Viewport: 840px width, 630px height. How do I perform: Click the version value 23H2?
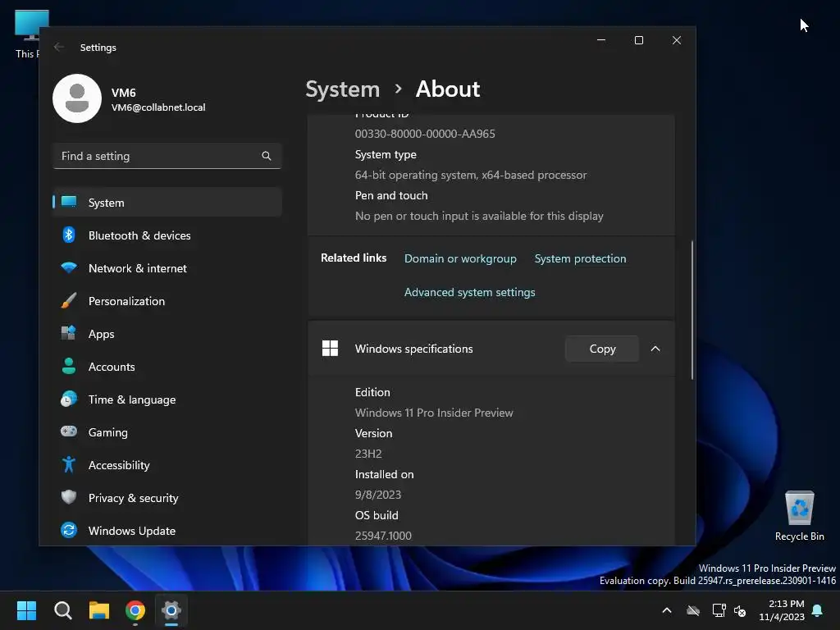[368, 454]
